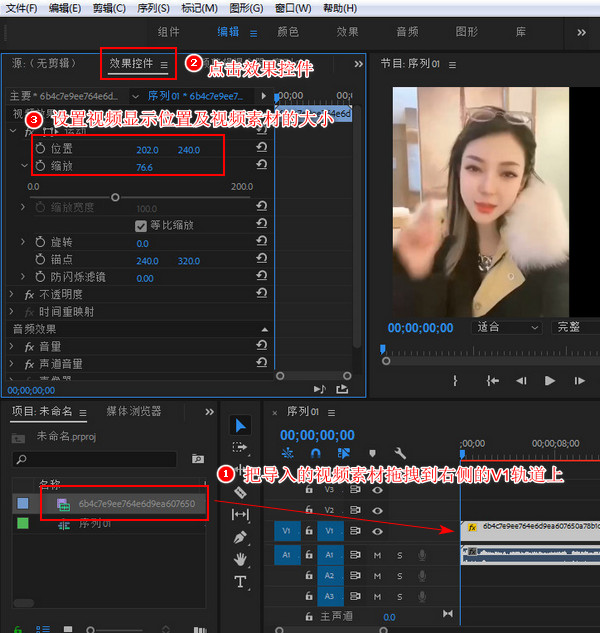Open the 窗口(W) menu
The image size is (600, 633).
click(293, 8)
